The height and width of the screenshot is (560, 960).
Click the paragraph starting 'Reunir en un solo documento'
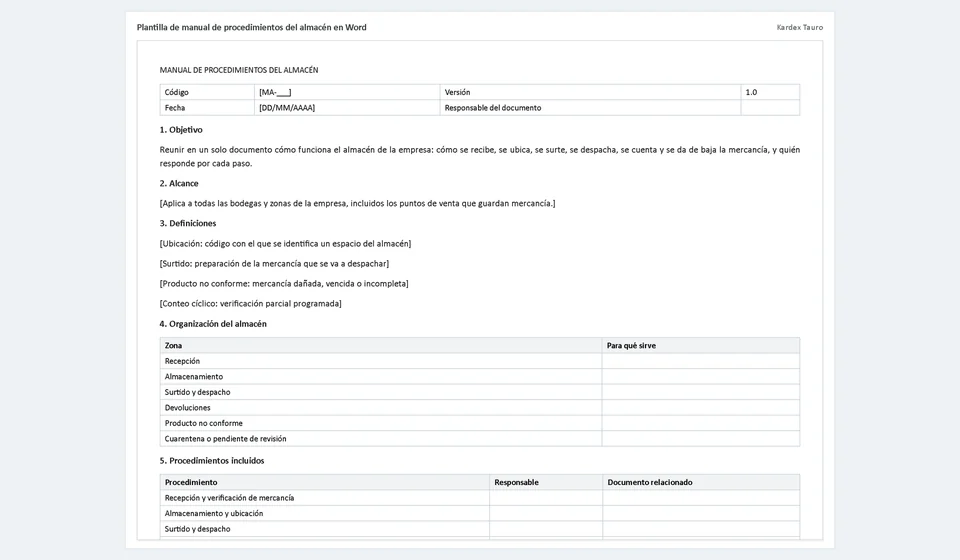pyautogui.click(x=479, y=157)
